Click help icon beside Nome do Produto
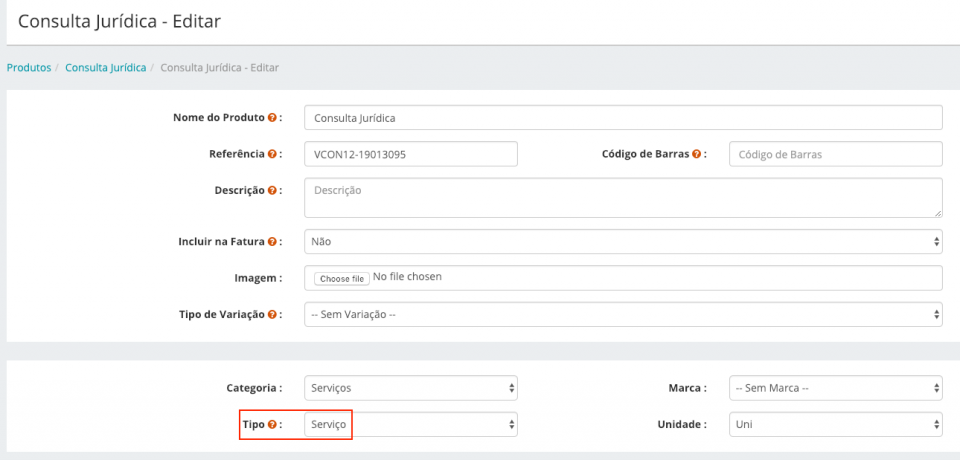The height and width of the screenshot is (460, 960). [272, 118]
